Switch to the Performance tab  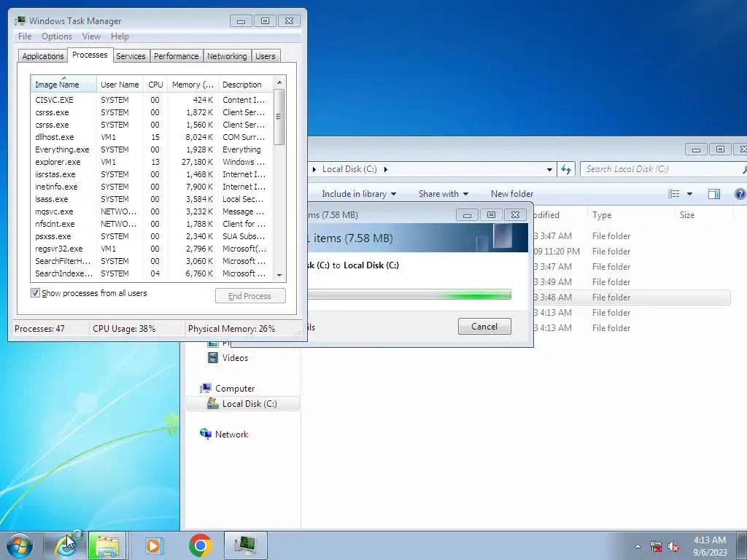coord(177,56)
